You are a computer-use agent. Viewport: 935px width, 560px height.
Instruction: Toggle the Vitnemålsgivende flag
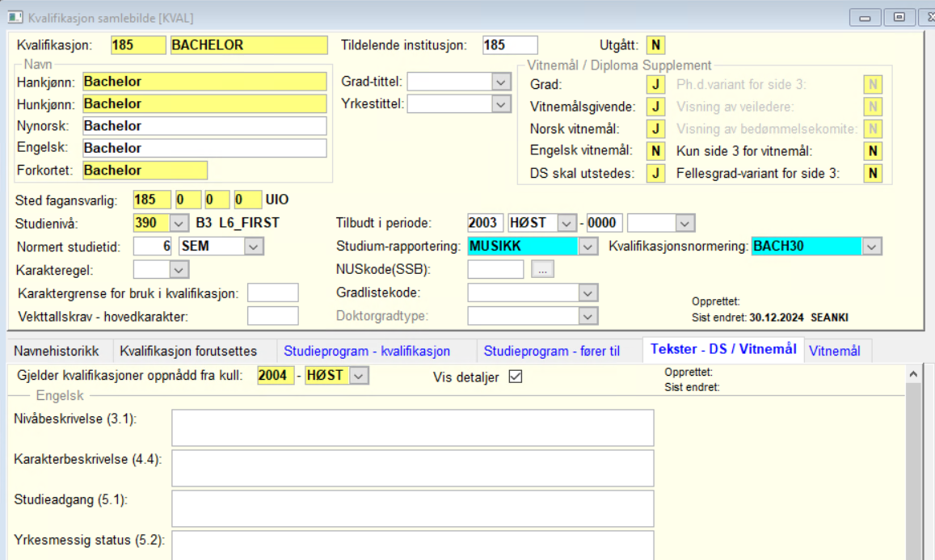[655, 107]
